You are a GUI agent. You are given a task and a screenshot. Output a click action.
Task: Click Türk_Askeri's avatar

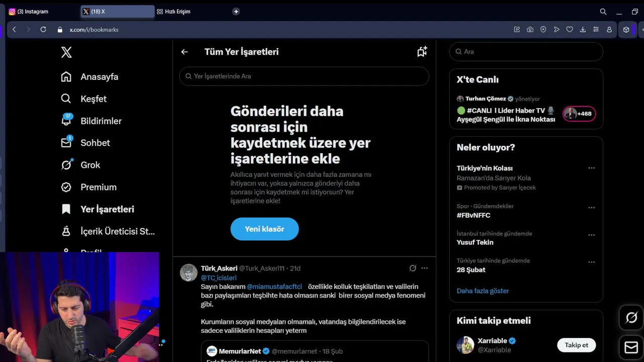pos(189,273)
